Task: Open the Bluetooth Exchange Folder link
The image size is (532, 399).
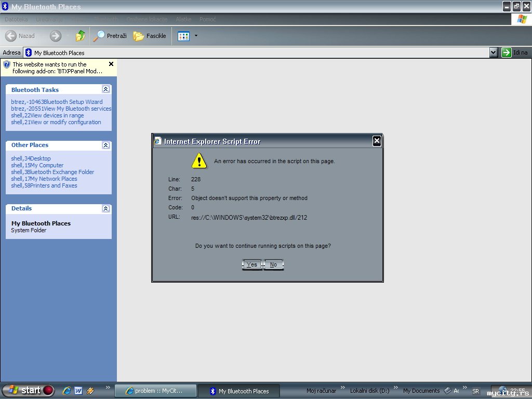Action: pyautogui.click(x=52, y=172)
